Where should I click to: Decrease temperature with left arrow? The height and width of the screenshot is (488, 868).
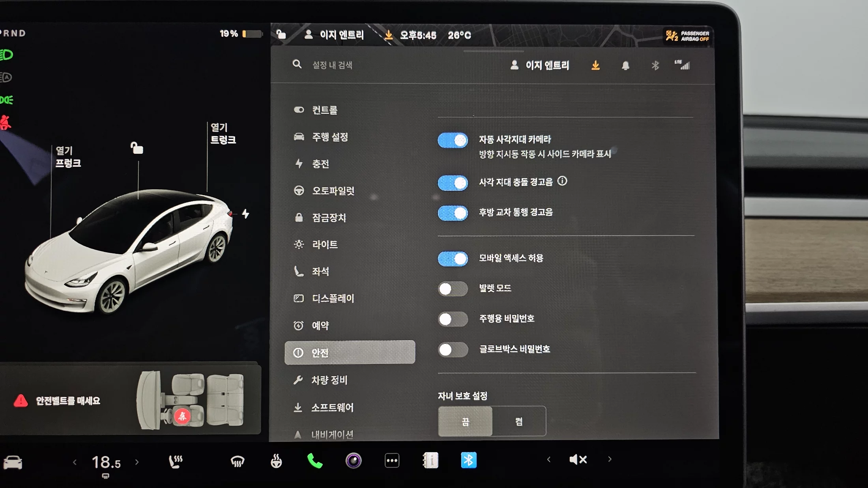click(x=75, y=462)
